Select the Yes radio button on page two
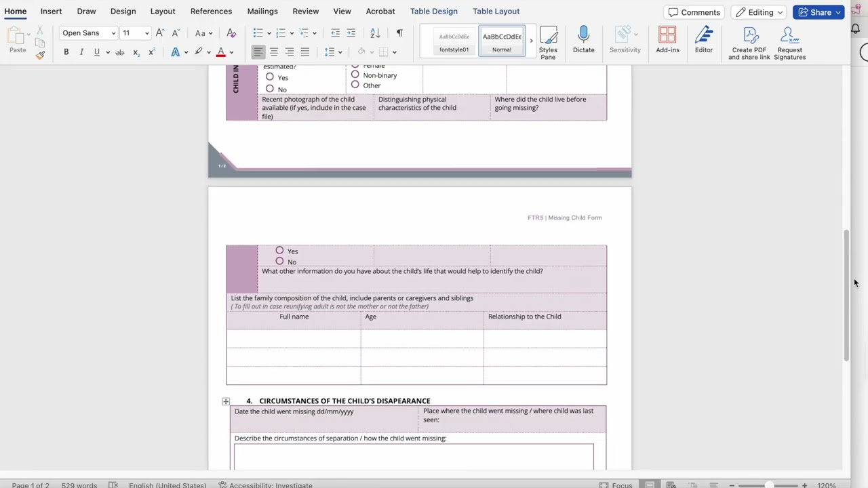Image resolution: width=868 pixels, height=488 pixels. [x=279, y=251]
